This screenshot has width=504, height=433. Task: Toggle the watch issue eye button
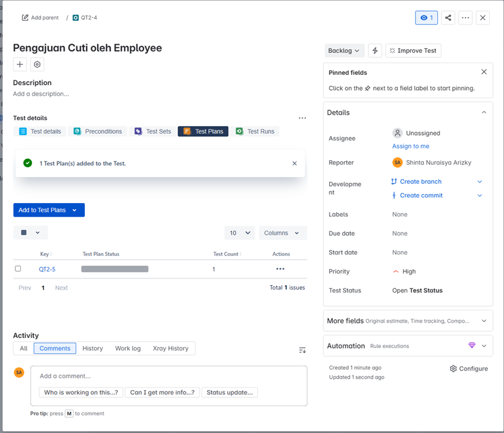pyautogui.click(x=426, y=18)
